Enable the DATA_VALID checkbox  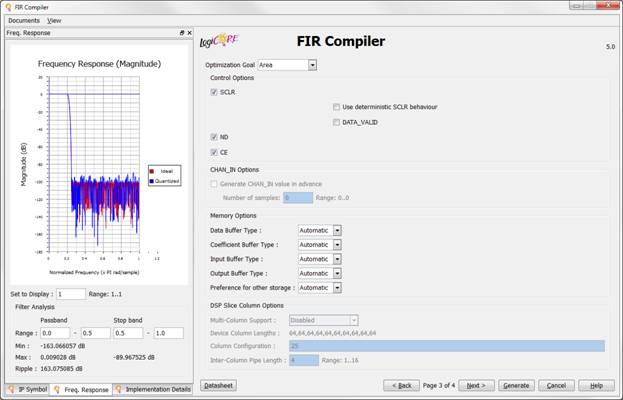(337, 122)
